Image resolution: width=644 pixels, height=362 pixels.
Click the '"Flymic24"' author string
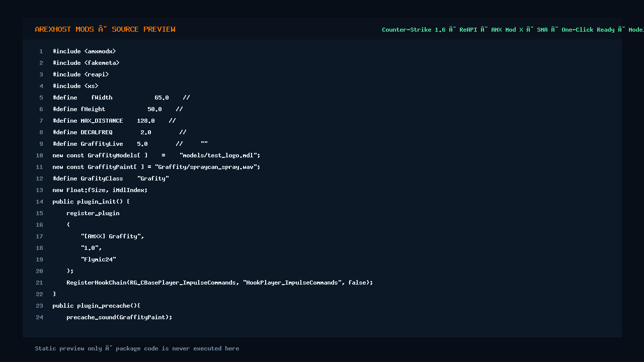pos(98,259)
